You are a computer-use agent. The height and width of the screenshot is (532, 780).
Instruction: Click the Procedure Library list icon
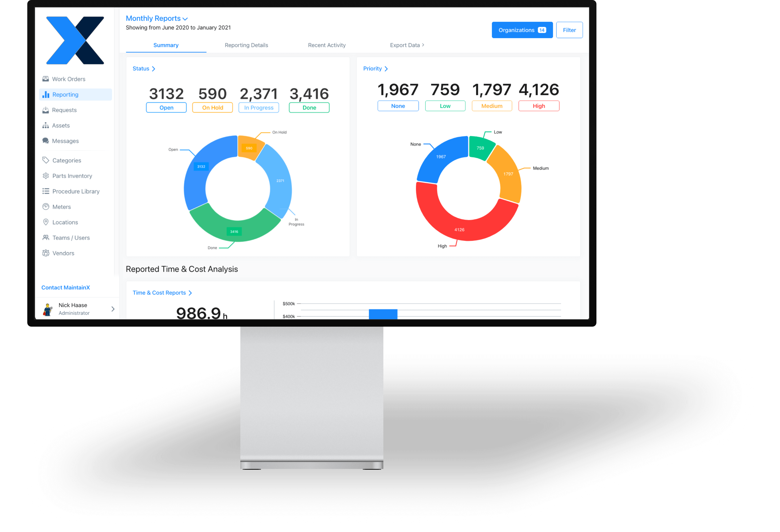[x=46, y=191]
